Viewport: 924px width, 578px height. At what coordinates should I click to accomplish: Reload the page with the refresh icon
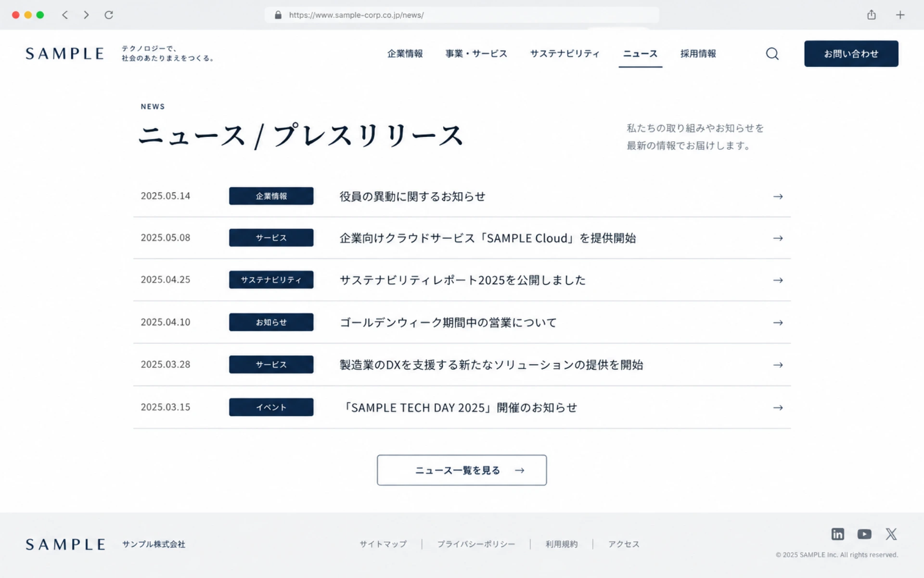pyautogui.click(x=109, y=15)
